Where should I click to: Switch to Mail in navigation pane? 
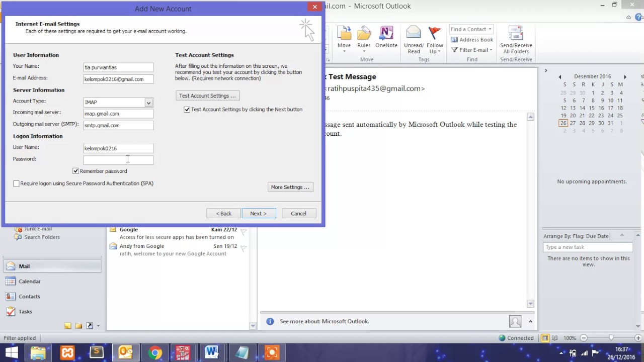coord(52,266)
